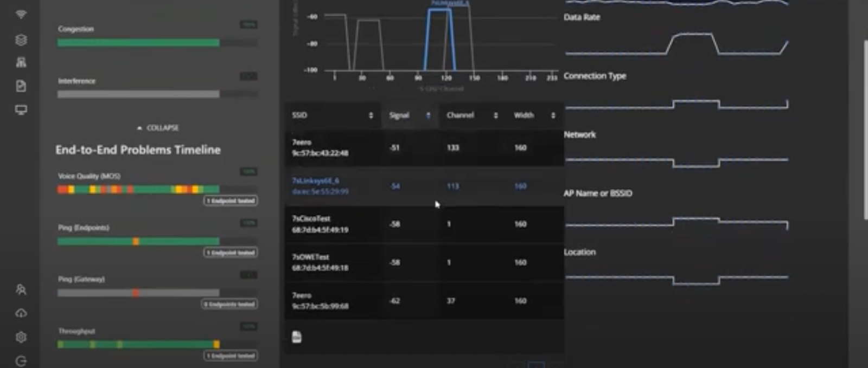This screenshot has width=868, height=368.
Task: Click the monitor display icon in the sidebar
Action: pyautogui.click(x=21, y=110)
